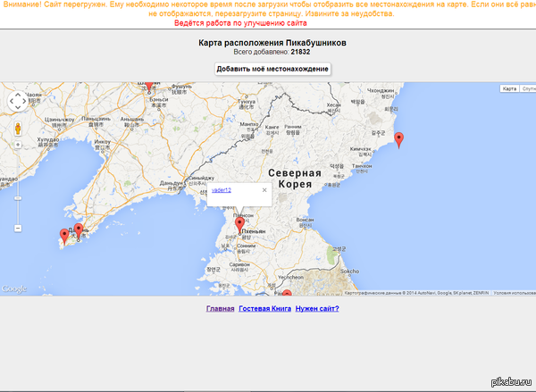
Task: Switch to the 'Карта' map view
Action: (x=509, y=89)
